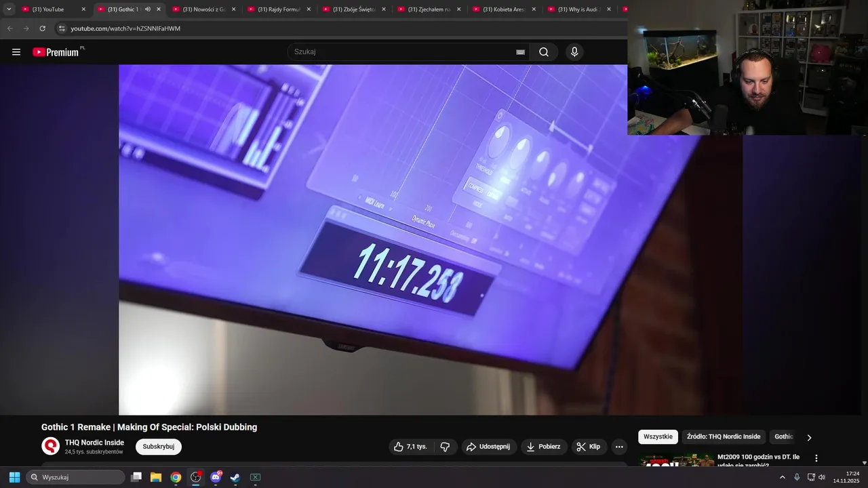Switch to the Zjechałem na... tab
868x488 pixels.
(429, 9)
